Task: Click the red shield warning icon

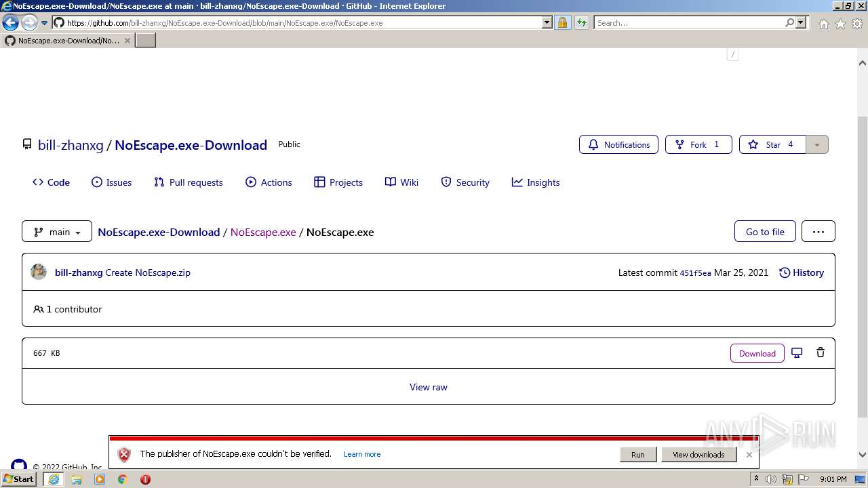Action: click(123, 455)
